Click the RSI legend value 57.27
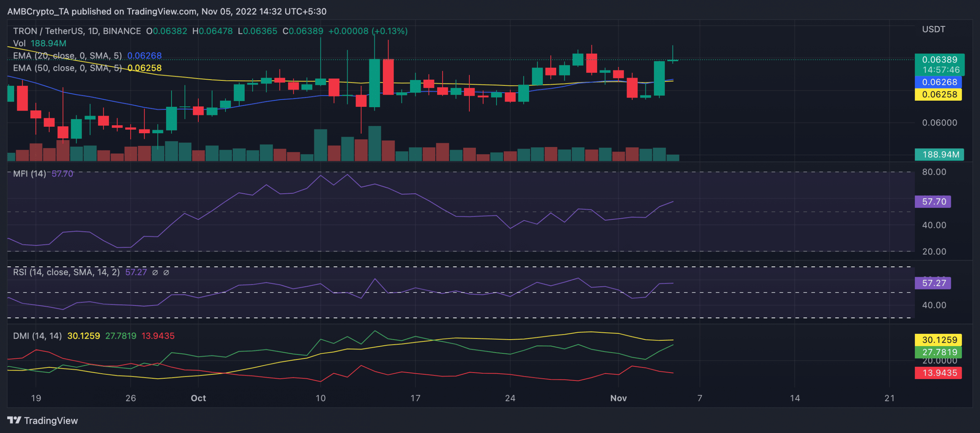980x433 pixels. (136, 272)
